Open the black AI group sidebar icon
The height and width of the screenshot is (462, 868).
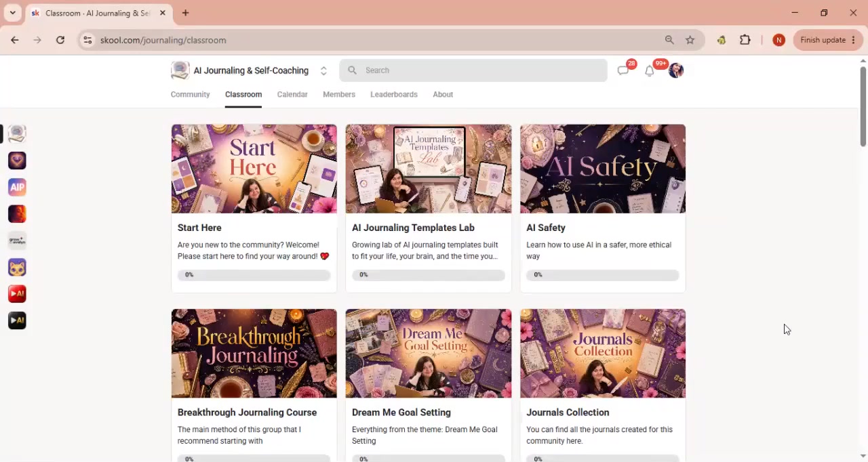(x=17, y=320)
